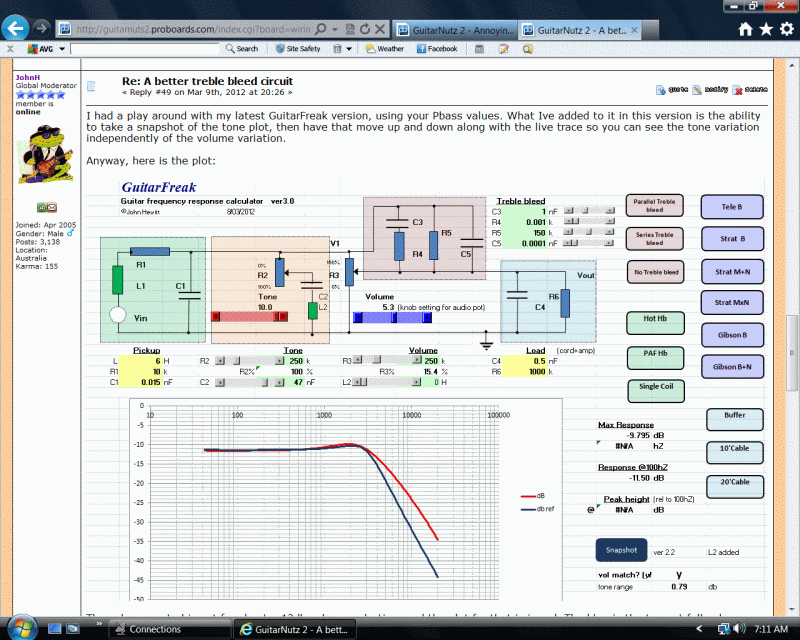This screenshot has height=640, width=800.
Task: Select the No Treble bleed button
Action: point(656,272)
